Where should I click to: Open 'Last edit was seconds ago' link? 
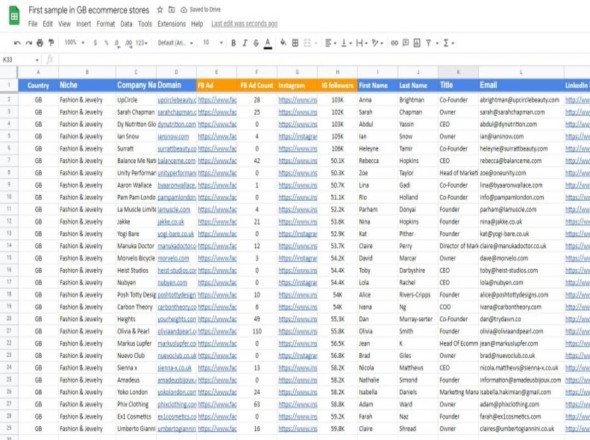coord(244,24)
